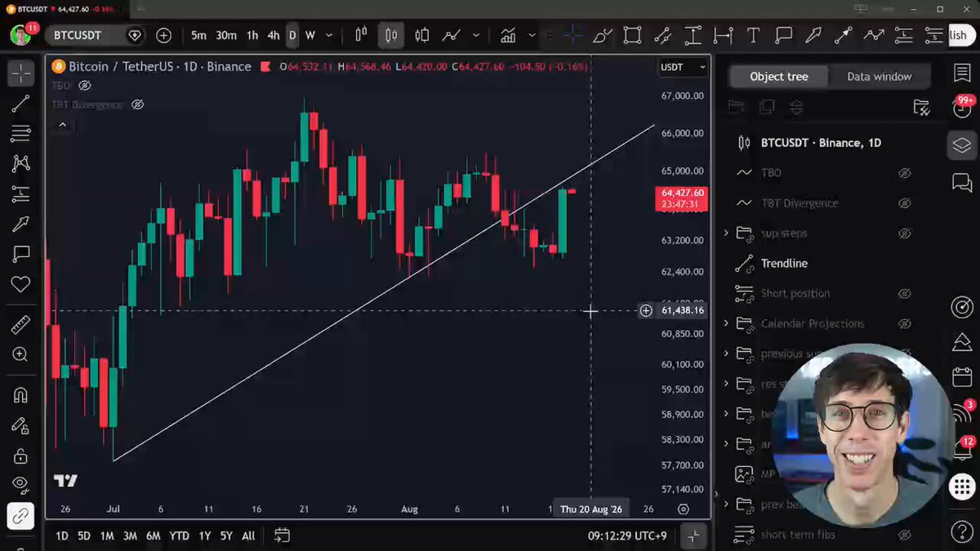Select the trend line drawing tool in left toolbar
The width and height of the screenshot is (980, 551).
(20, 104)
